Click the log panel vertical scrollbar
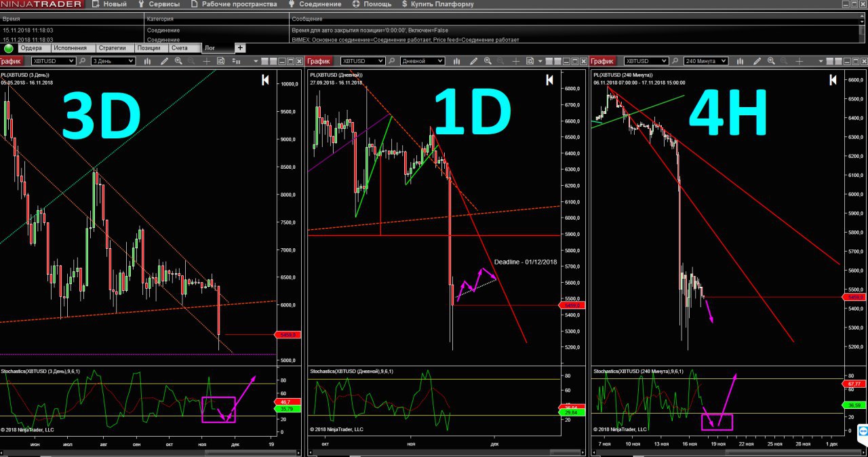 pyautogui.click(x=863, y=33)
